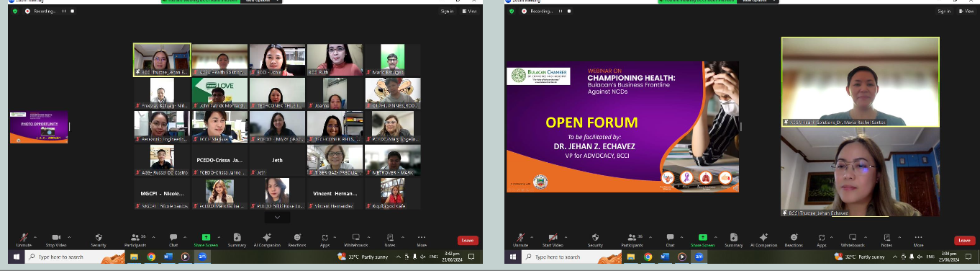Click AI Companion sparkle in gallery-view window

[x=267, y=237]
